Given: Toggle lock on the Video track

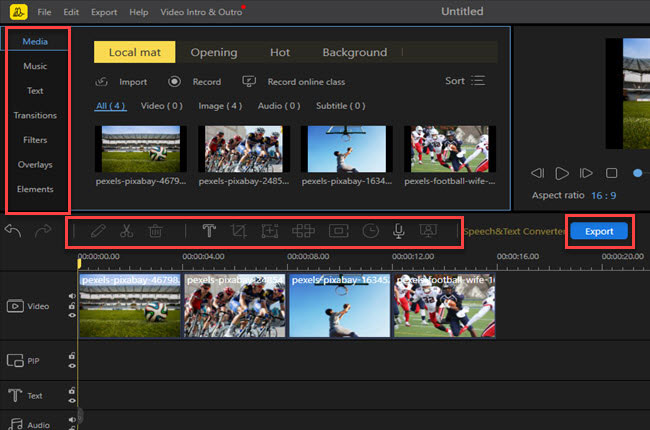Looking at the screenshot, I should (72, 306).
